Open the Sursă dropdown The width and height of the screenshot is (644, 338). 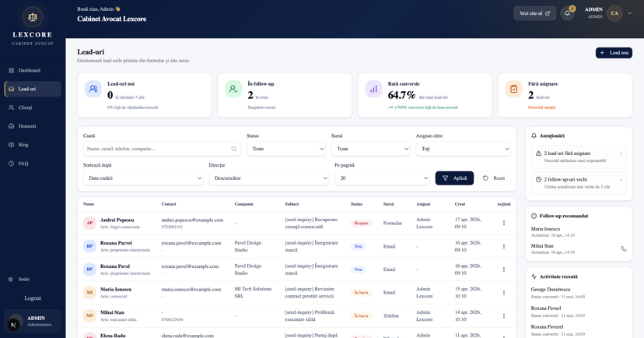pos(370,149)
